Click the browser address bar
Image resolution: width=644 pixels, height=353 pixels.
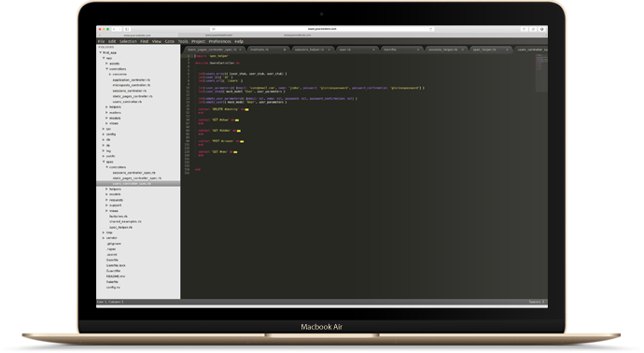[322, 29]
